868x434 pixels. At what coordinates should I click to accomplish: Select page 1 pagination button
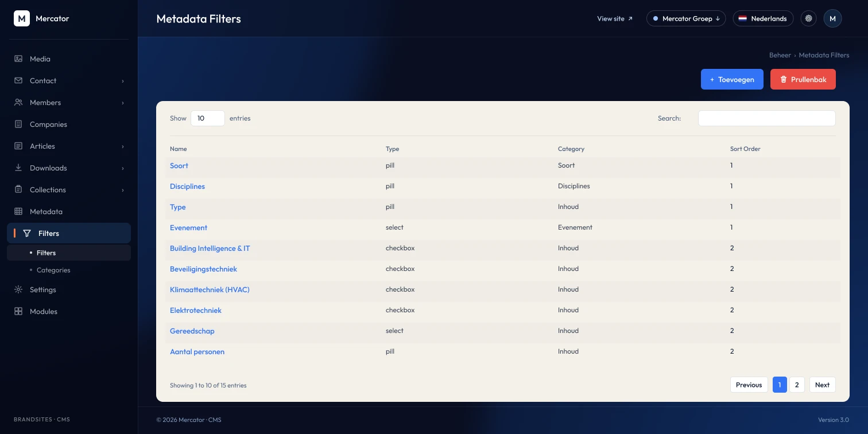[780, 385]
